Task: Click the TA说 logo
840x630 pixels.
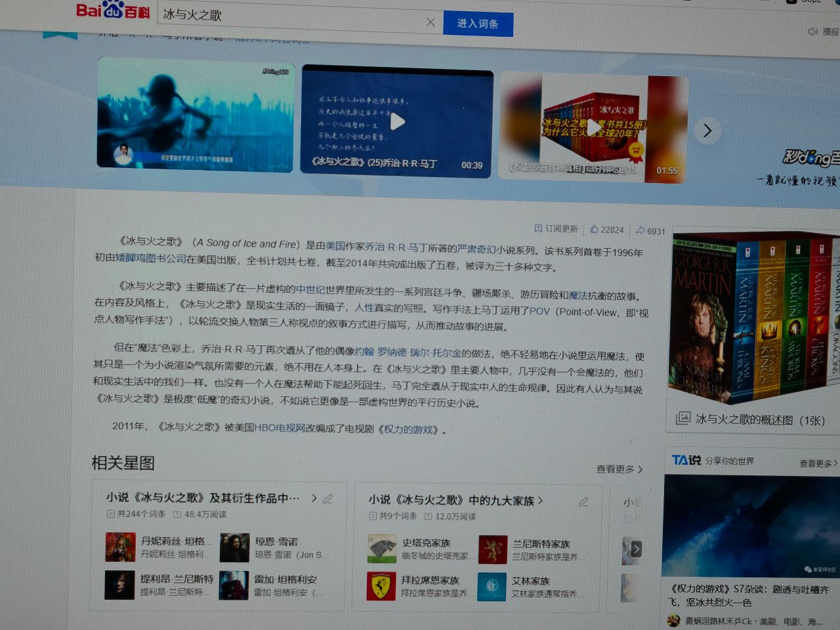Action: point(686,460)
